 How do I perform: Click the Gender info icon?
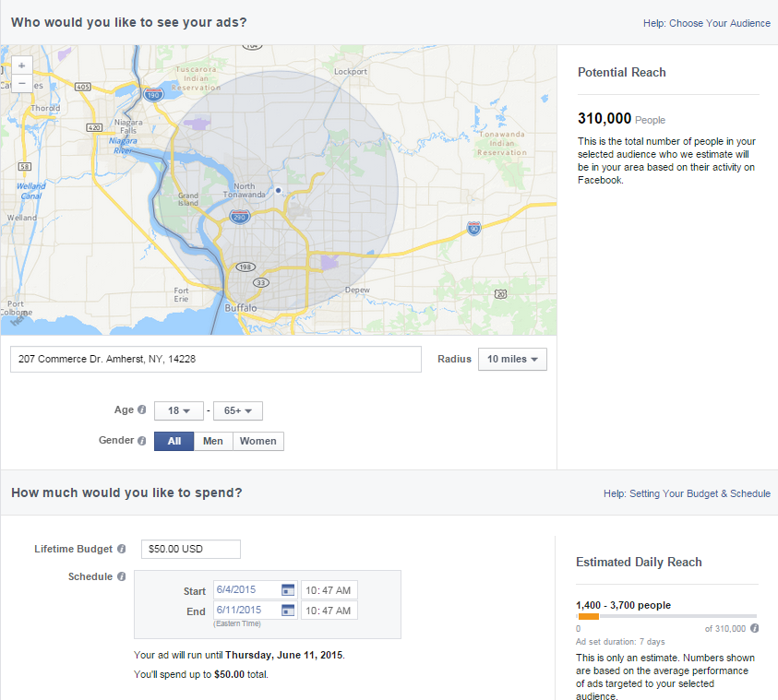click(142, 441)
